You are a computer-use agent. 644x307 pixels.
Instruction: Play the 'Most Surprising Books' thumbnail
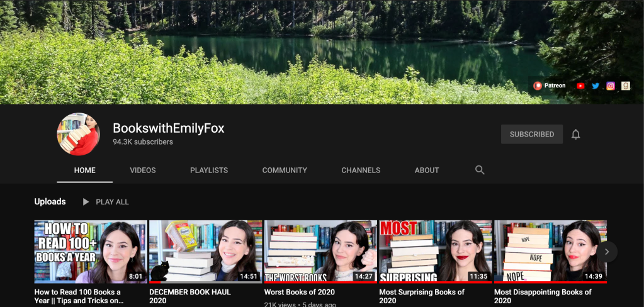[436, 251]
